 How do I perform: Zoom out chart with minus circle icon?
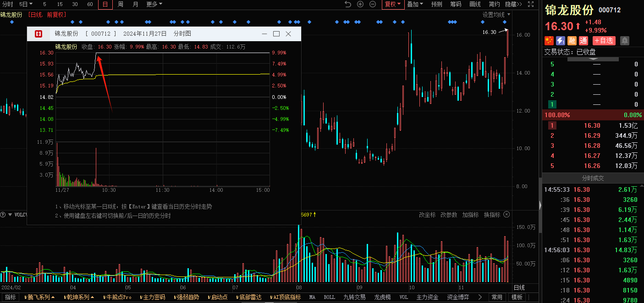373,4
